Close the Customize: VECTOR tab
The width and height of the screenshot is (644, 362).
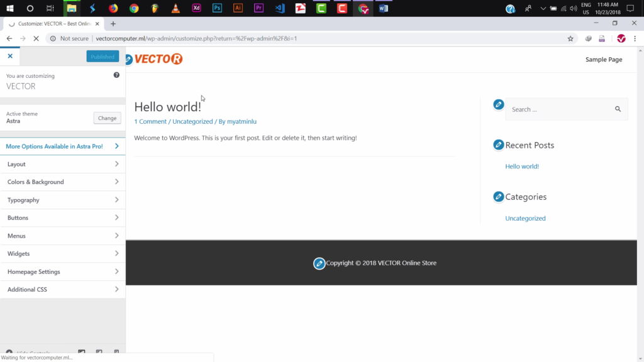97,24
